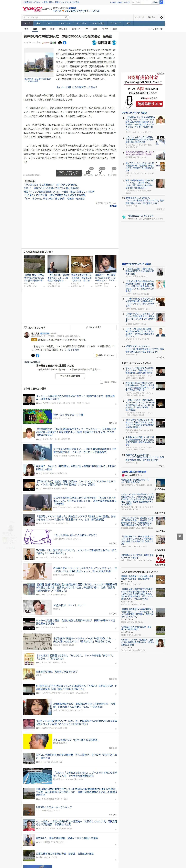
Task: Open the 地域 category
Action: pyautogui.click(x=114, y=29)
